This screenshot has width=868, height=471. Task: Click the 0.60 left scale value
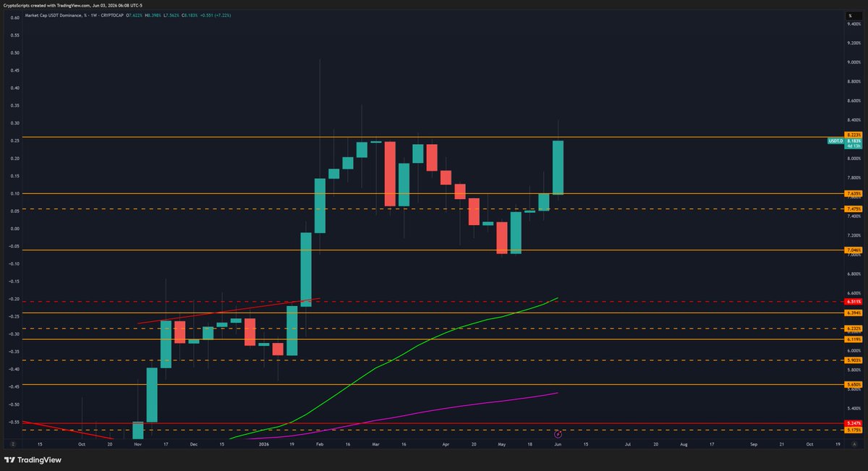click(14, 17)
